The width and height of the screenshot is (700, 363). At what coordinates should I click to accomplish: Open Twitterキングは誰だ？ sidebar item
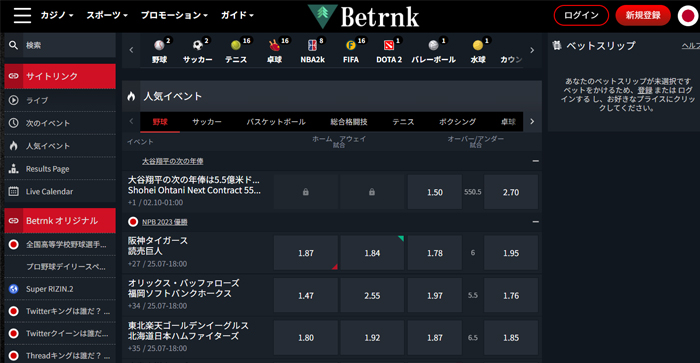coord(60,311)
